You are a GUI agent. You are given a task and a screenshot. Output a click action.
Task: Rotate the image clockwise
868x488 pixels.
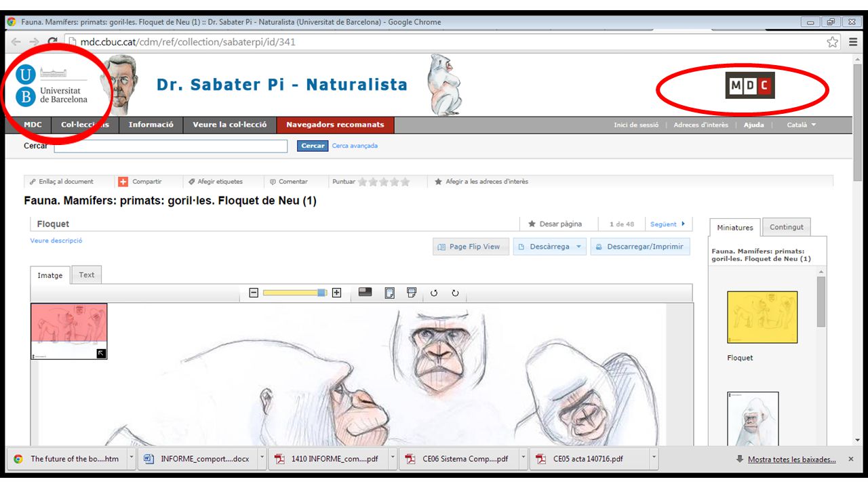tap(455, 293)
